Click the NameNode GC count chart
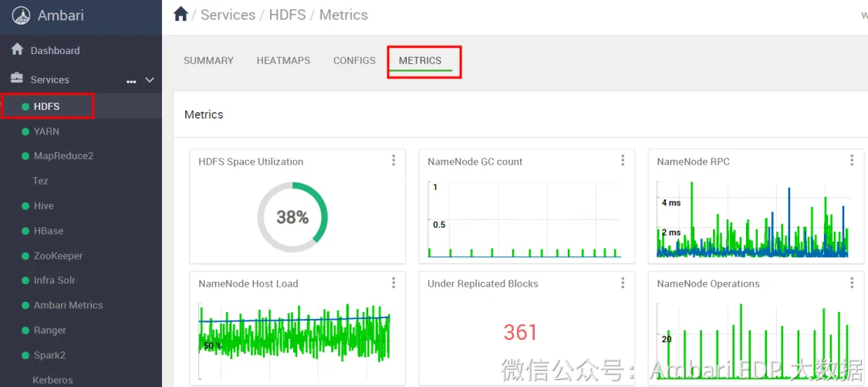 click(x=524, y=219)
